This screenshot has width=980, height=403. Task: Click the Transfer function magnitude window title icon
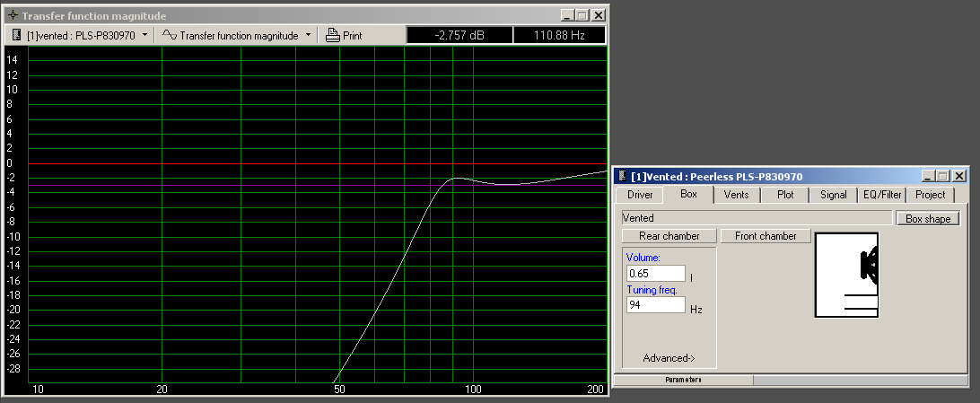(x=13, y=15)
